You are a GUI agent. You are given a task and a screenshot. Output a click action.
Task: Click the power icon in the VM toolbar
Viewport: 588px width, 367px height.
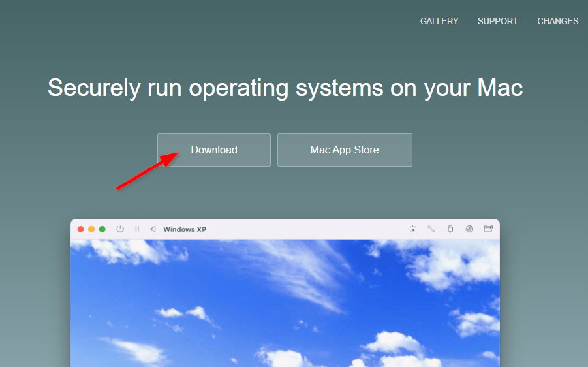click(x=120, y=229)
